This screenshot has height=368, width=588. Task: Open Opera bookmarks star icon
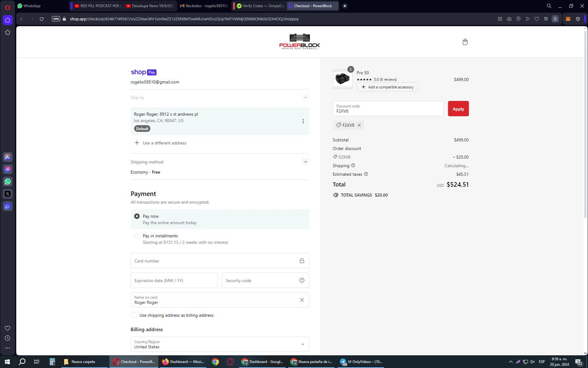(x=7, y=33)
